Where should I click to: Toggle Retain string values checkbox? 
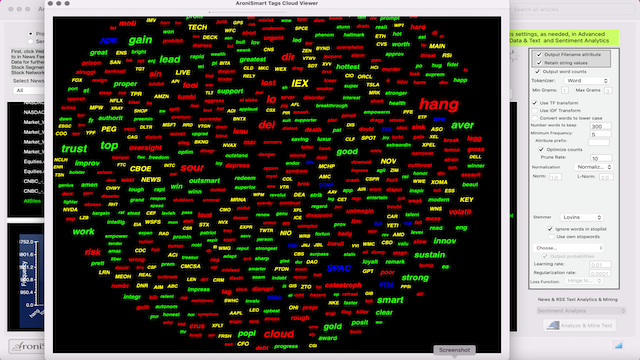539,63
